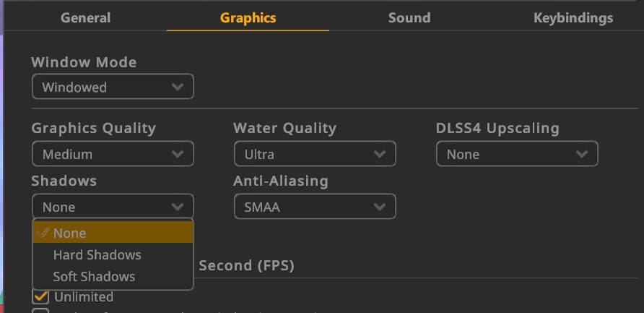
Task: Click the Unlimited label text
Action: click(84, 296)
